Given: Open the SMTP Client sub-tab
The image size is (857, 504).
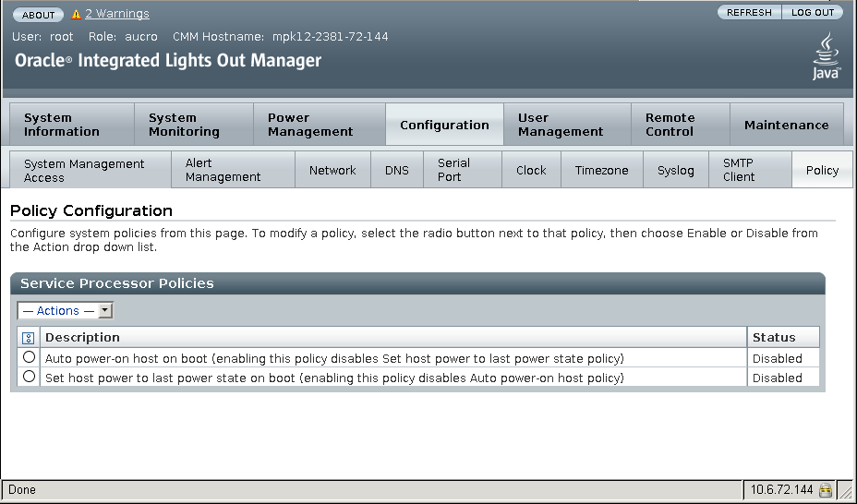Looking at the screenshot, I should (750, 171).
